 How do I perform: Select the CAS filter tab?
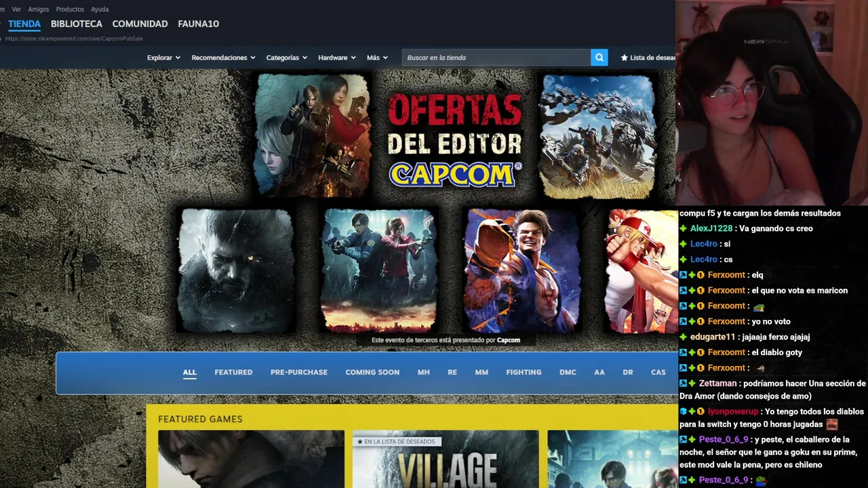pos(658,372)
